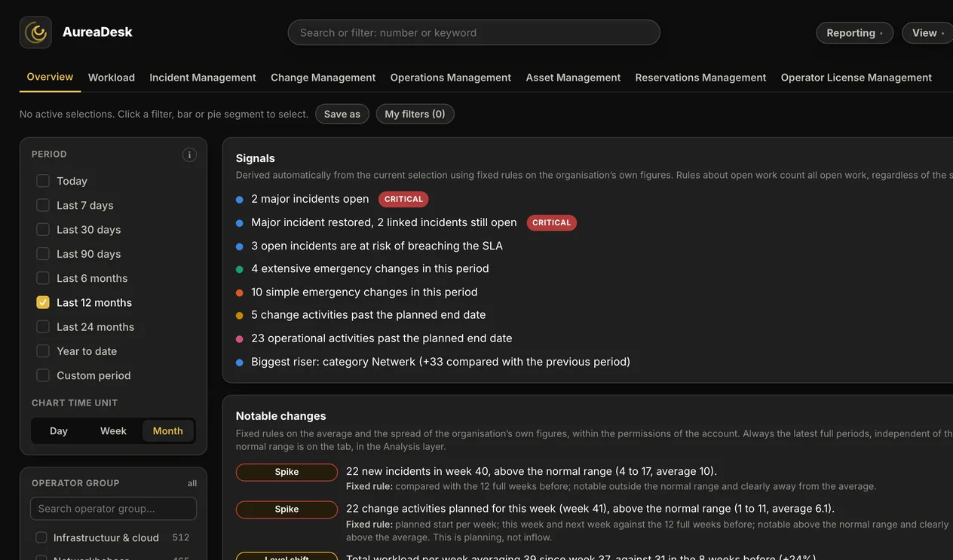Click '3 open incidents are at risk' signal

coord(377,246)
